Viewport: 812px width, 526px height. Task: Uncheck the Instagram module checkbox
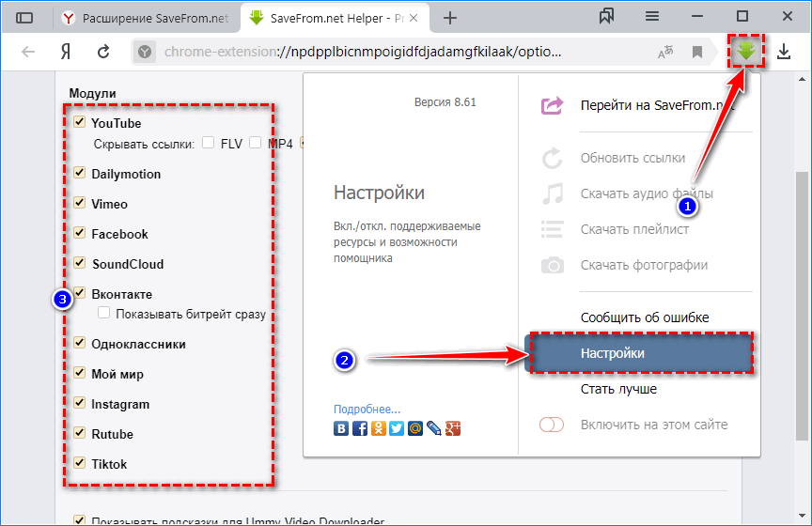point(79,402)
